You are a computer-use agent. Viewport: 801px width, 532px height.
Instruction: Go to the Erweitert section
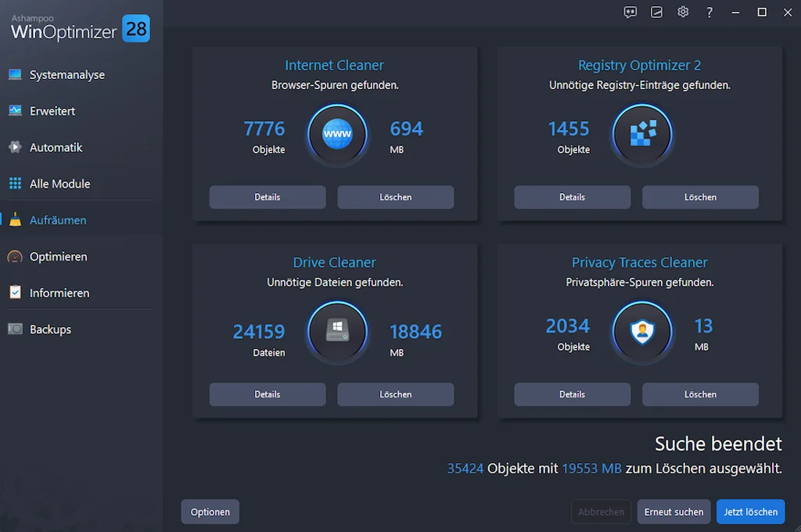[52, 111]
